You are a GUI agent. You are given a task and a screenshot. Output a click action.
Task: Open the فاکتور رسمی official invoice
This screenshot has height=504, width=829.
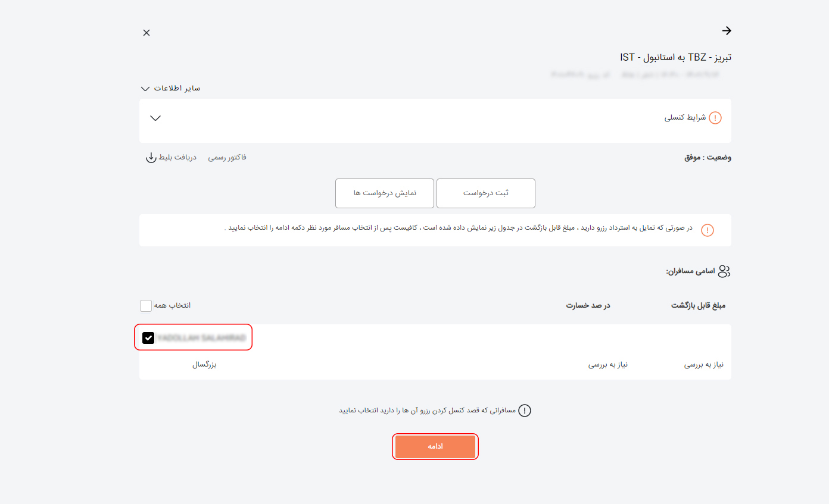(x=228, y=157)
